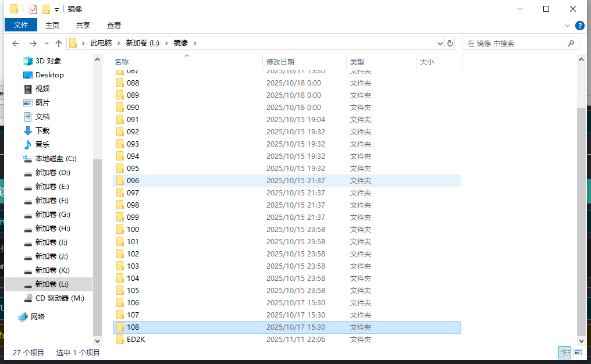Image resolution: width=591 pixels, height=364 pixels.
Task: Click the Properties icon in title bar
Action: (x=33, y=9)
